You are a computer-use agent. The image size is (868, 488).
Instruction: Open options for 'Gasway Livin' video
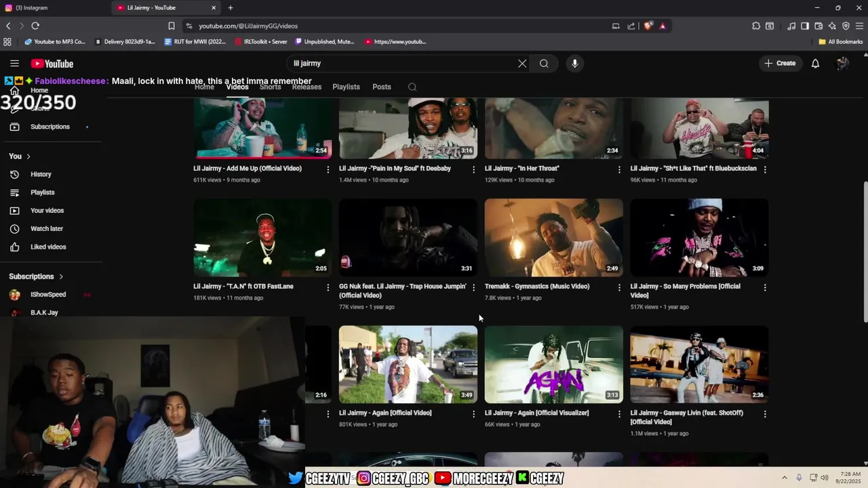765,414
